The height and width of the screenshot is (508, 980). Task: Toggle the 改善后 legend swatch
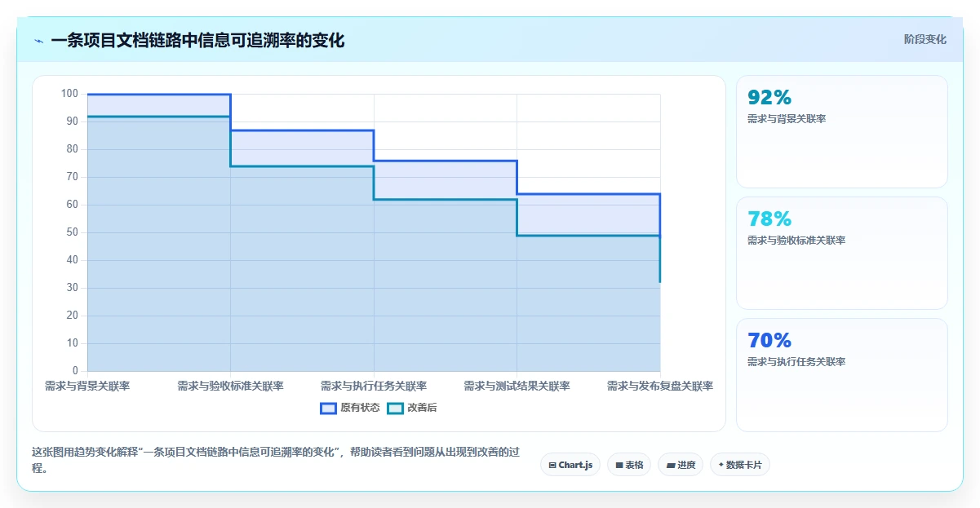click(x=395, y=408)
